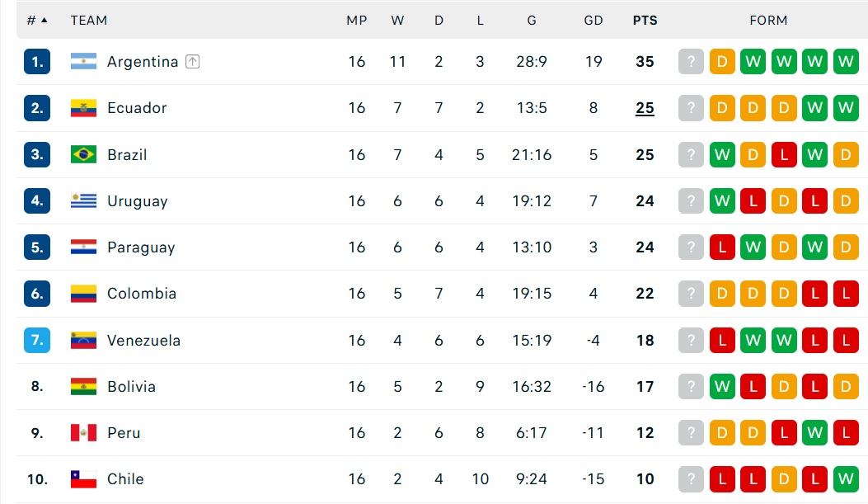Click the MP column header
Screen dimensions: 868x504
point(357,21)
